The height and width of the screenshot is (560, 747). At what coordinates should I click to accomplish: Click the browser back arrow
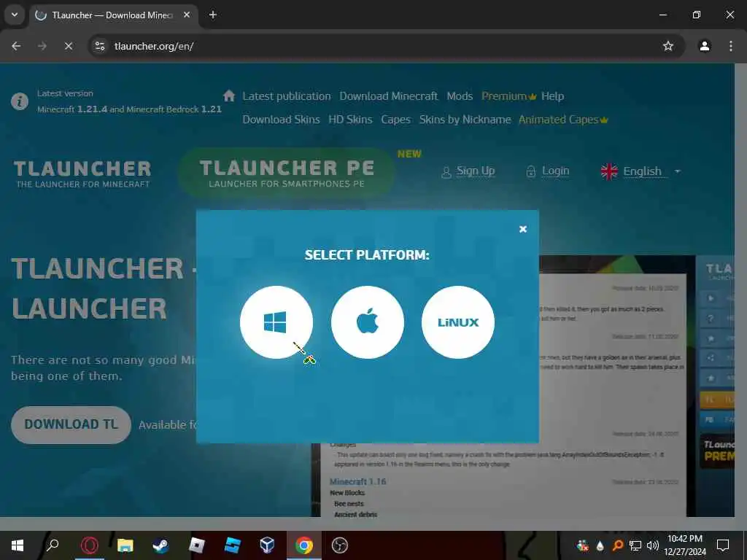pyautogui.click(x=16, y=46)
